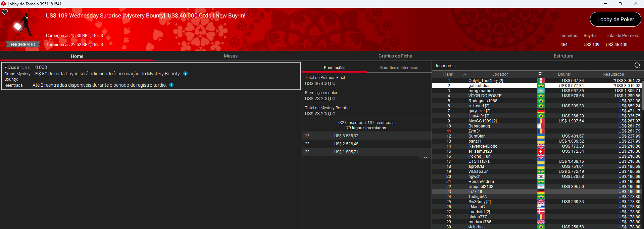This screenshot has width=644, height=229.
Task: Click the PokerStars logo in title bar
Action: coord(3,4)
